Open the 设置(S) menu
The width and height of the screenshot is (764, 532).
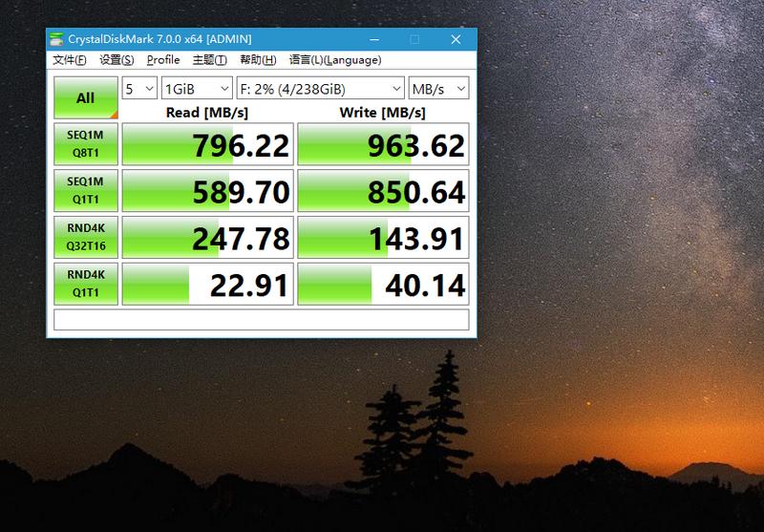(117, 60)
